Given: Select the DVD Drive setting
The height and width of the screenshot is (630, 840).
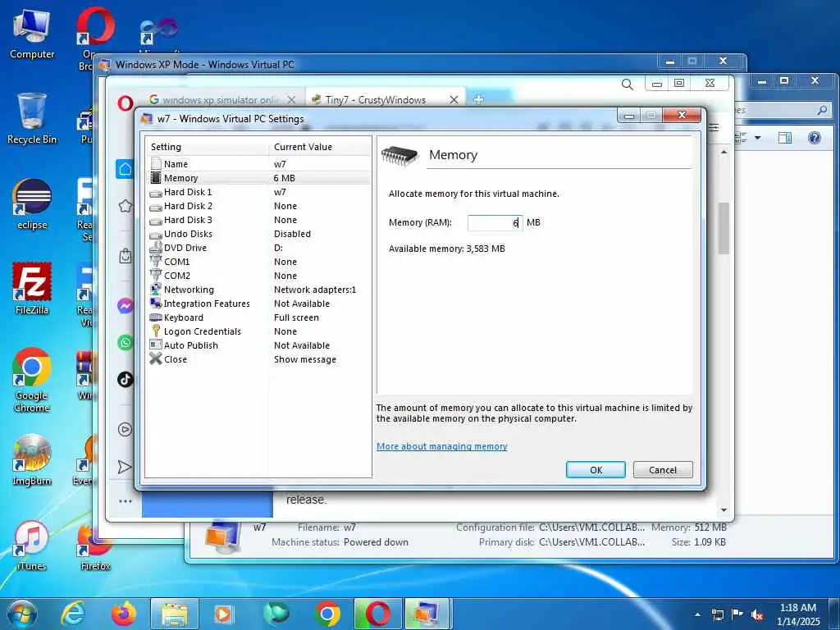Looking at the screenshot, I should tap(258, 248).
